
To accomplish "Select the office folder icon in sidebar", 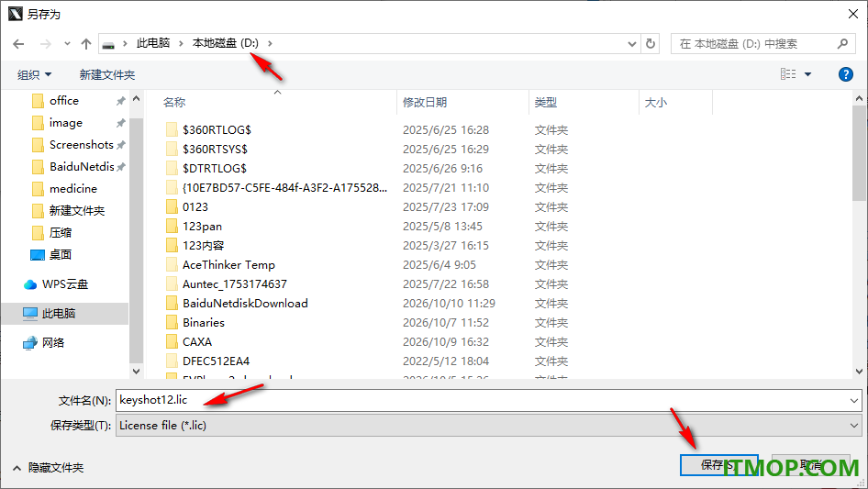I will [38, 101].
